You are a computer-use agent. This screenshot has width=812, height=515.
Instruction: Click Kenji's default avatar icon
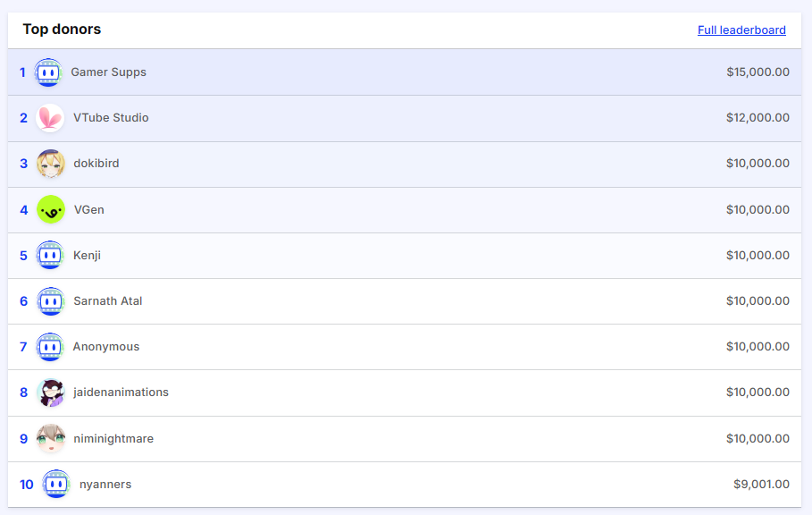(50, 255)
